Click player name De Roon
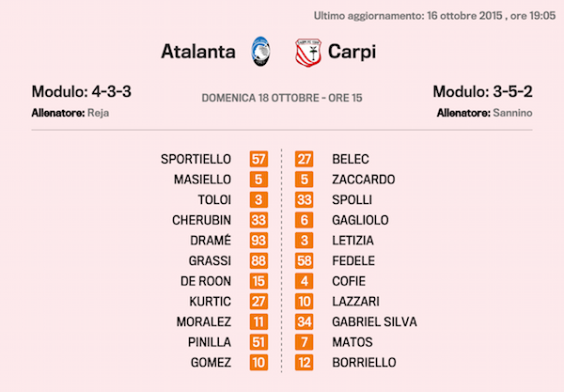 coord(211,281)
